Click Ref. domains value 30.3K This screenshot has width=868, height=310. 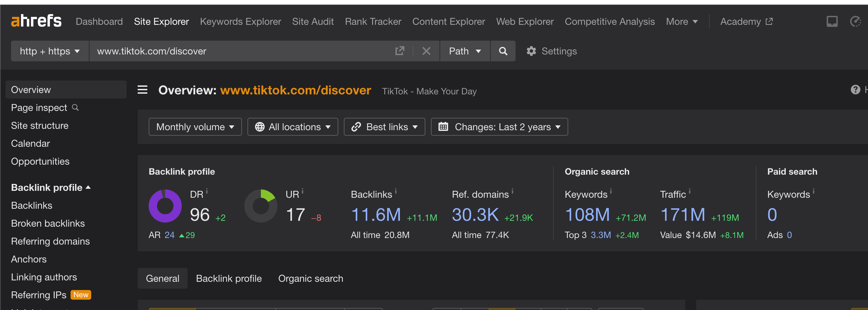(x=475, y=215)
